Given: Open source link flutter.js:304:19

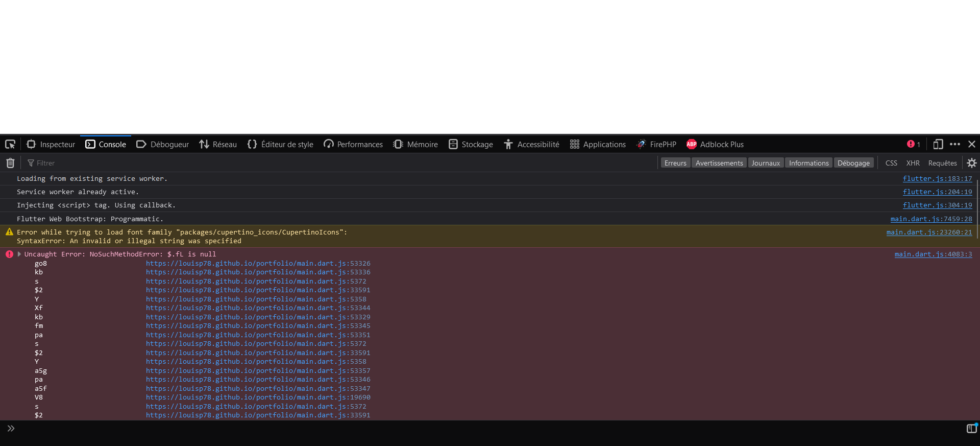Looking at the screenshot, I should click(x=937, y=205).
